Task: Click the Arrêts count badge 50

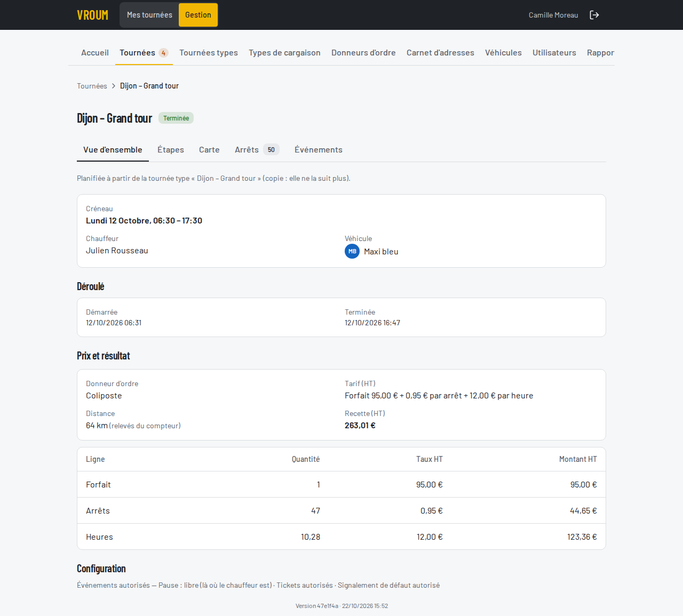Action: tap(271, 150)
